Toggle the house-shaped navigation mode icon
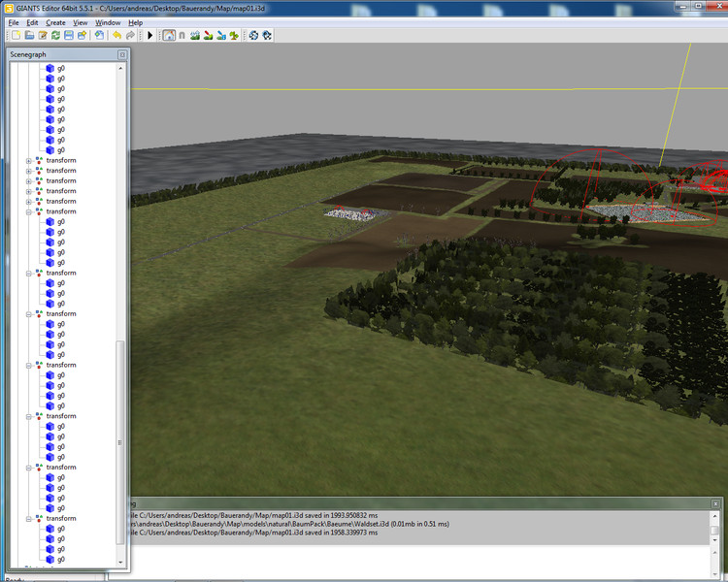Screen dimensions: 728x582 click(169, 35)
